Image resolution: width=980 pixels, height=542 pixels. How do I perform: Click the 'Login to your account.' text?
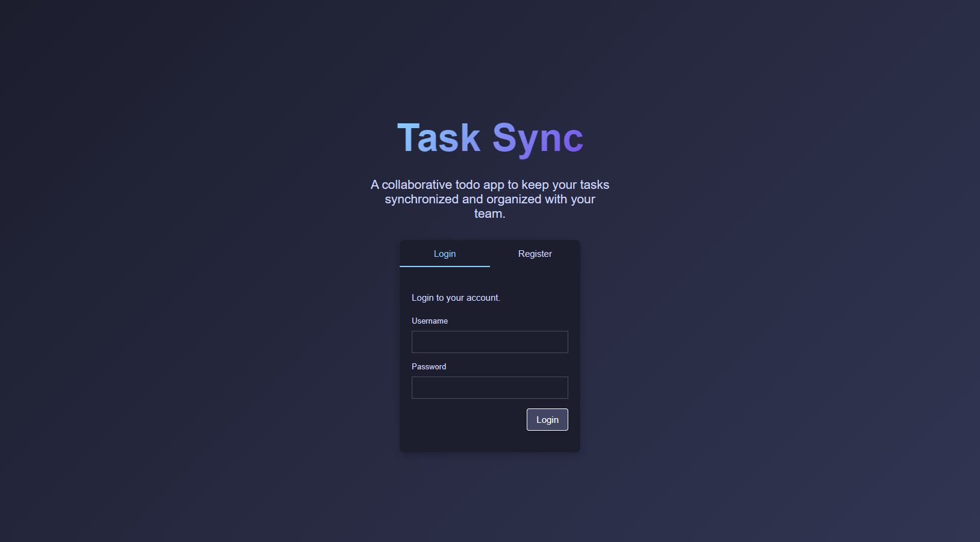click(x=456, y=298)
